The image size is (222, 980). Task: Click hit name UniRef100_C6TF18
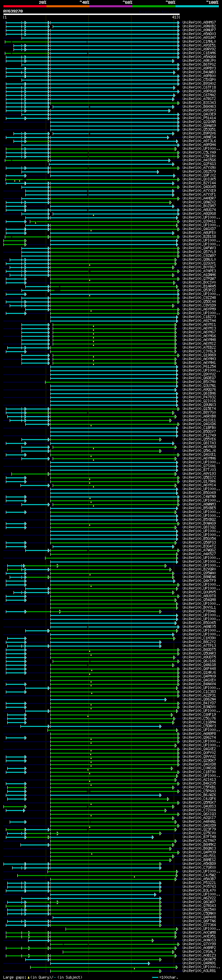199,88
